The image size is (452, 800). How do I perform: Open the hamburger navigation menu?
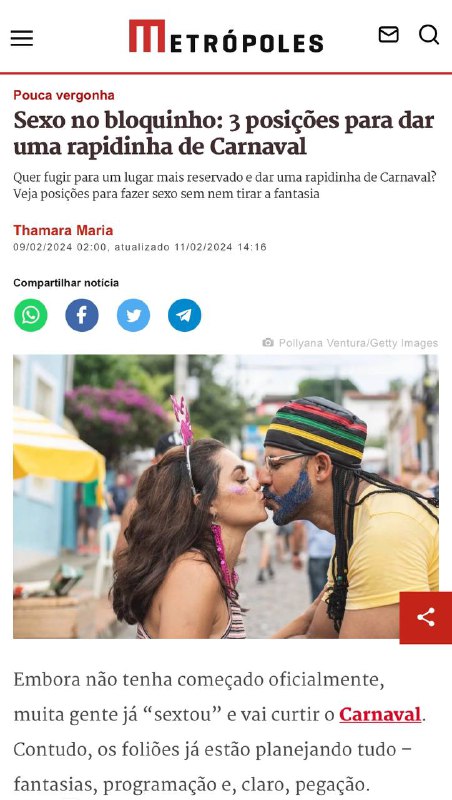click(x=22, y=38)
